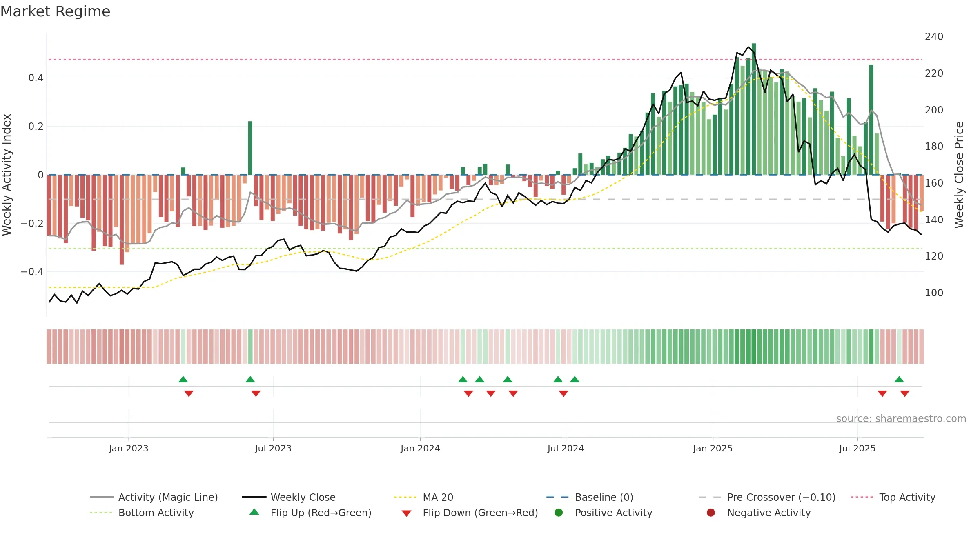Viewport: 980px width, 551px height.
Task: Click the −0.4 activity axis tick
Action: (x=32, y=271)
